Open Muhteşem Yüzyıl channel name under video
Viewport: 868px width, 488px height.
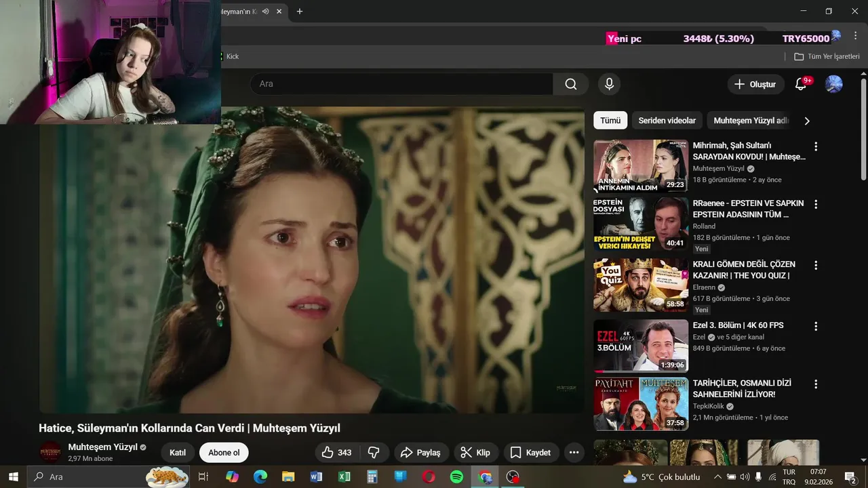[x=102, y=447]
